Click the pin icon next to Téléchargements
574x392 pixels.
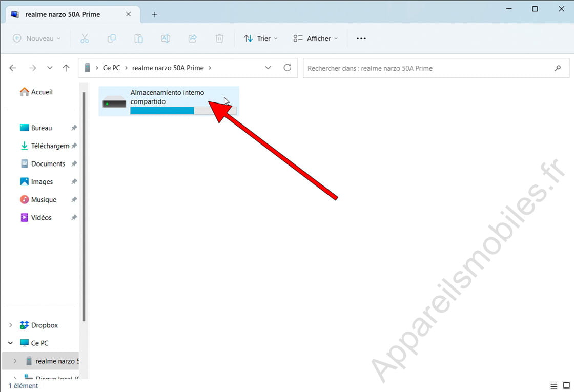74,146
